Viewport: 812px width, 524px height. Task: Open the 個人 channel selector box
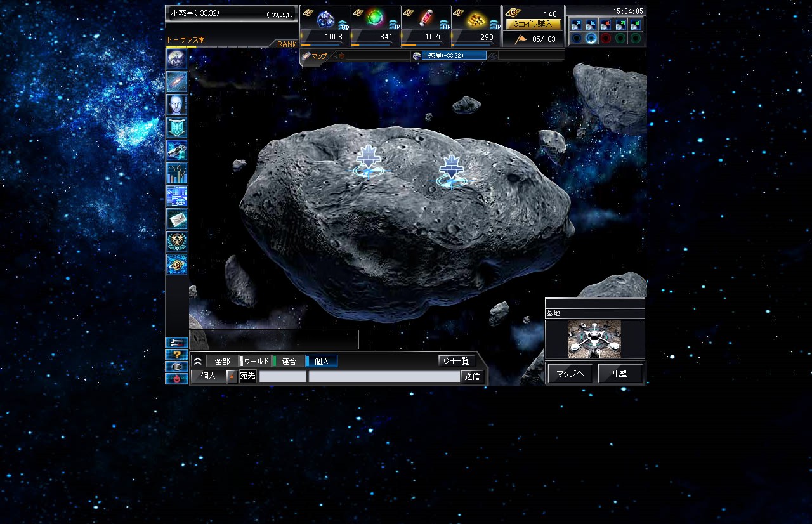(x=209, y=376)
